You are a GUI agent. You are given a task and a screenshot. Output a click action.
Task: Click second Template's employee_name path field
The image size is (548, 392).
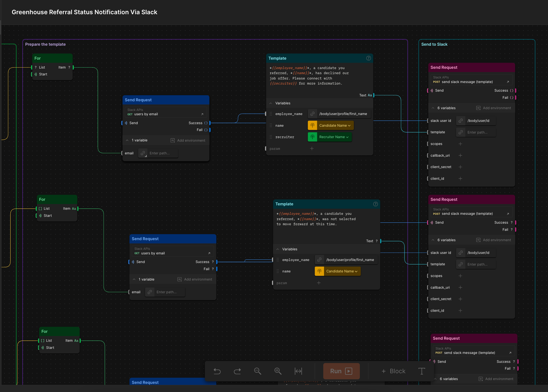(x=351, y=260)
